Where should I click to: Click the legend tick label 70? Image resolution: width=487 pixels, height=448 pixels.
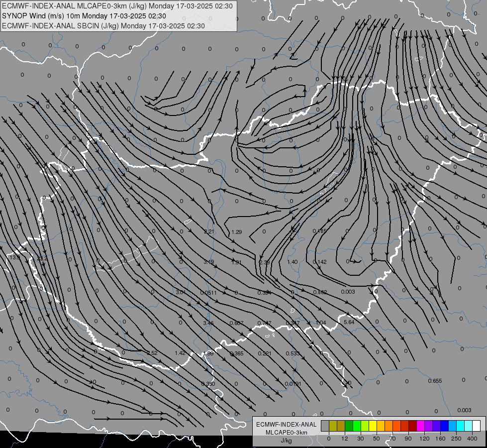(392, 439)
